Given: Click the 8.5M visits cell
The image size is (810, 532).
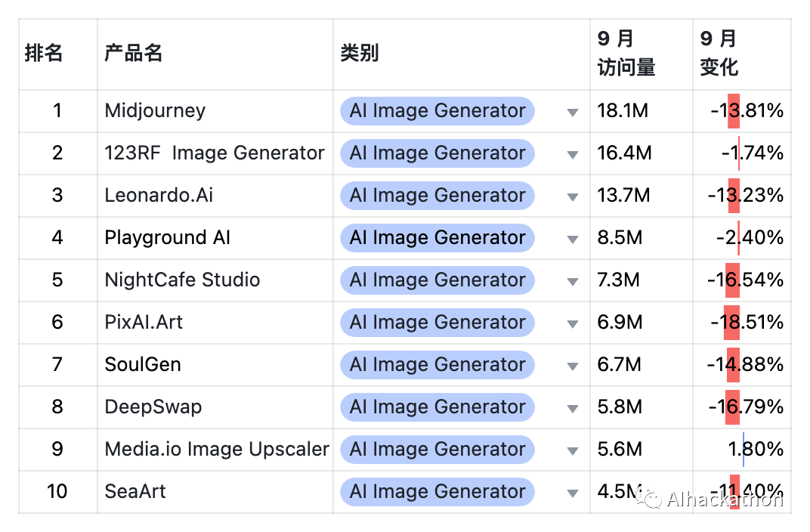Looking at the screenshot, I should 641,238.
